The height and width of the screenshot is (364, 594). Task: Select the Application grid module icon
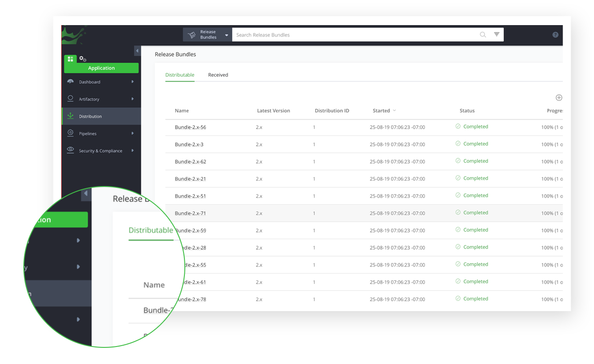[x=70, y=59]
